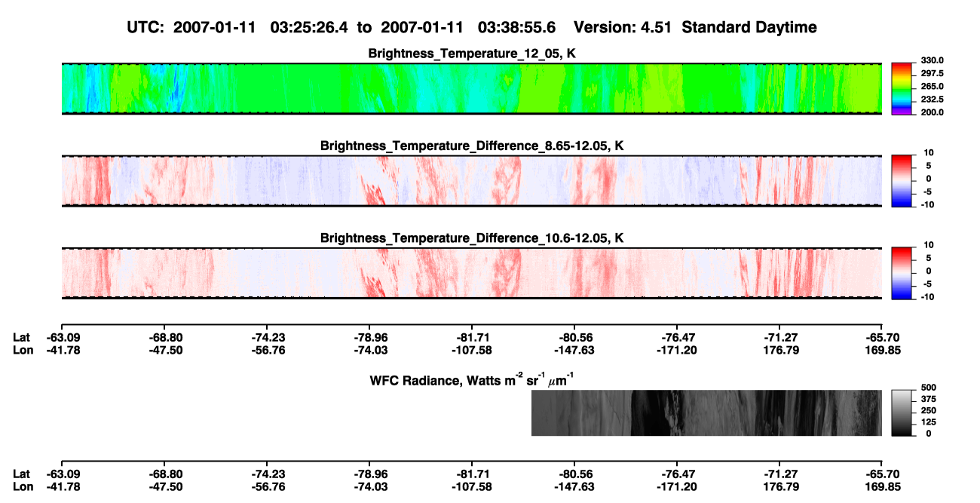980x503 pixels.
Task: Click latitude '-81.71' under the 10.6-12.05 panel
Action: point(472,338)
